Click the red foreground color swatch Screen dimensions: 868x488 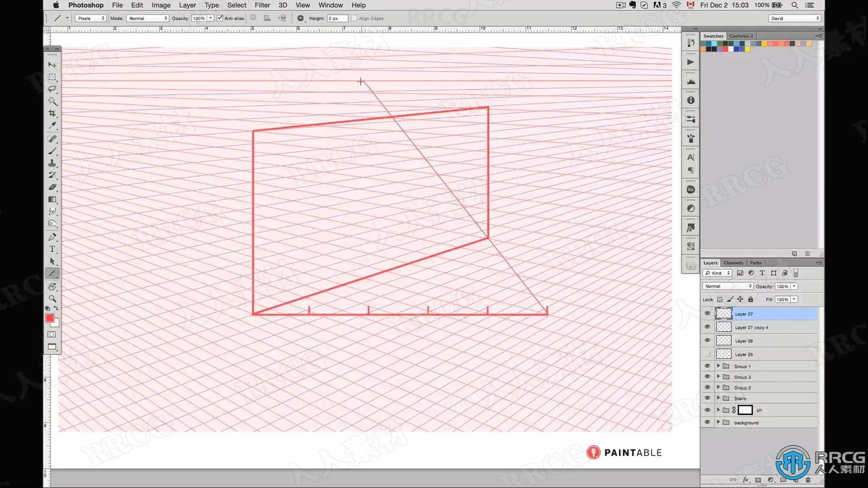[x=50, y=318]
